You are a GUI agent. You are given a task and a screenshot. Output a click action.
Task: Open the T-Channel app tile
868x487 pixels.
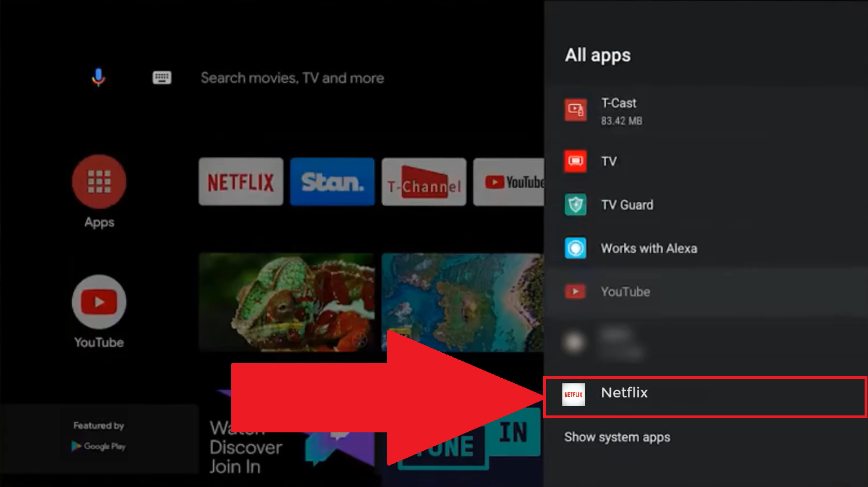click(424, 181)
